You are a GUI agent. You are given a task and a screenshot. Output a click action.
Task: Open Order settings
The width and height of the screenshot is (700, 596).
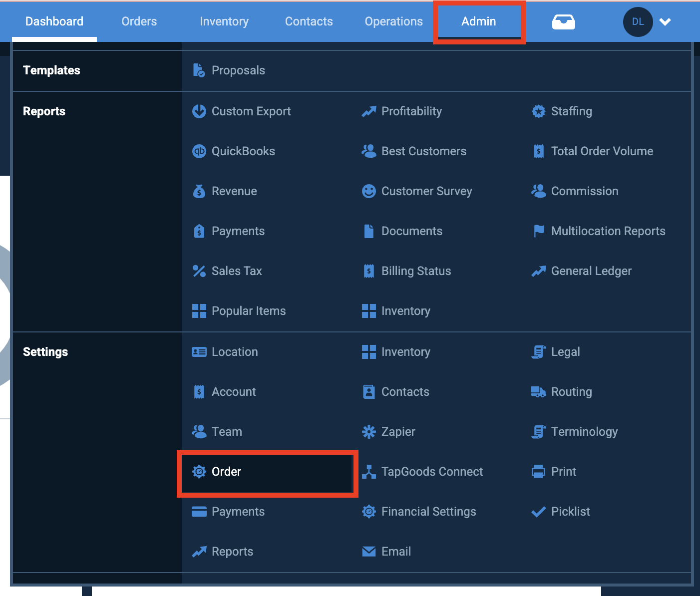coord(226,472)
